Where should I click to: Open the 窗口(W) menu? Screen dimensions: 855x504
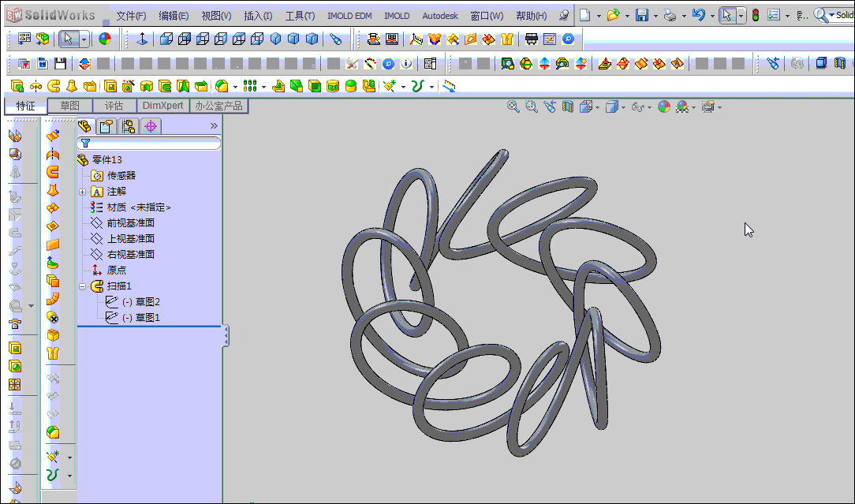coord(487,16)
